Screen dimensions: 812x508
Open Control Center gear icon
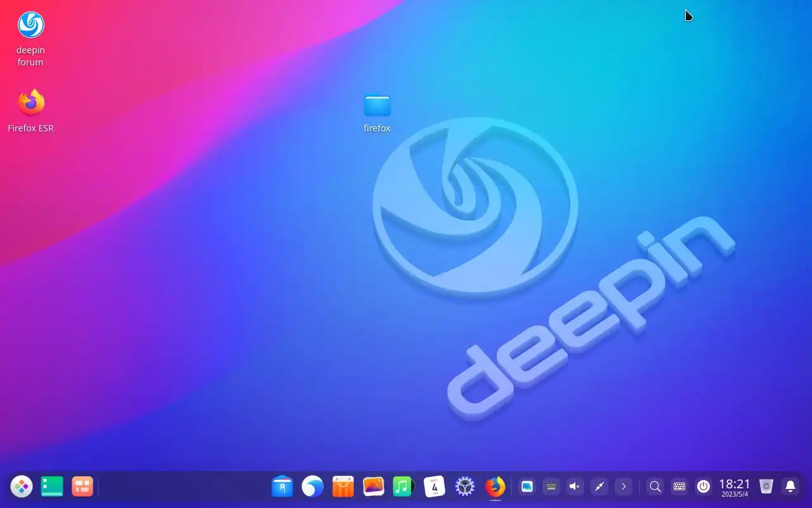pyautogui.click(x=465, y=487)
